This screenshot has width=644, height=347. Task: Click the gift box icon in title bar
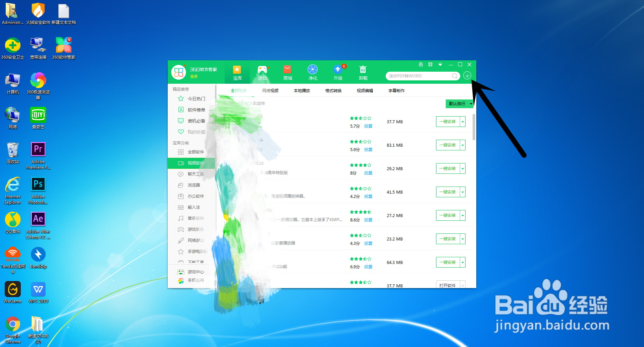pyautogui.click(x=421, y=64)
